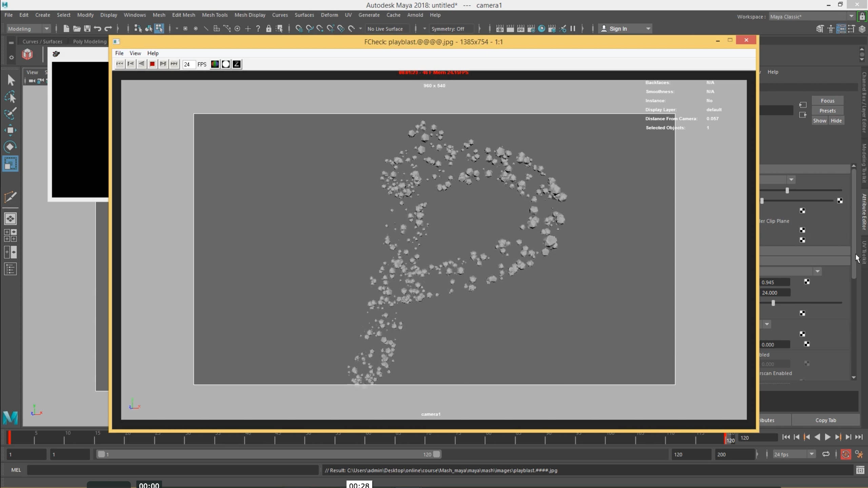The height and width of the screenshot is (488, 868).
Task: Open the Mesh Tools menu
Action: pos(215,15)
